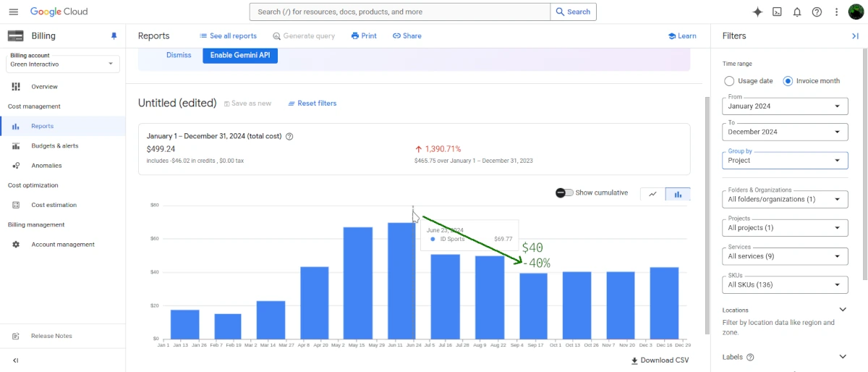
Task: Collapse the Filters panel
Action: pos(855,36)
